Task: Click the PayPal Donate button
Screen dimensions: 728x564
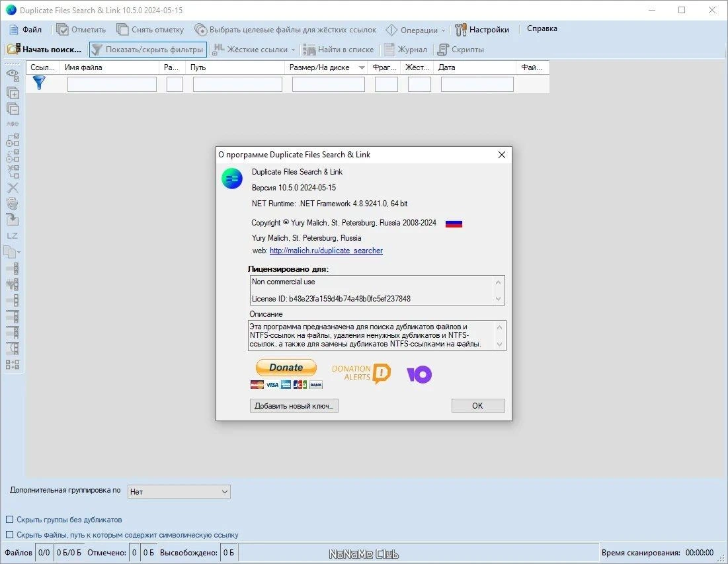Action: (x=286, y=368)
